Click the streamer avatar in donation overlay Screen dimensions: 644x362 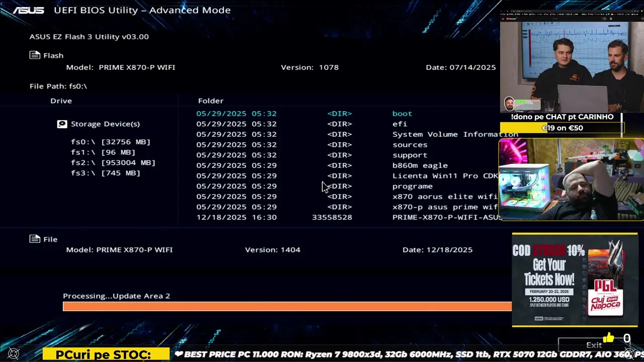(509, 104)
